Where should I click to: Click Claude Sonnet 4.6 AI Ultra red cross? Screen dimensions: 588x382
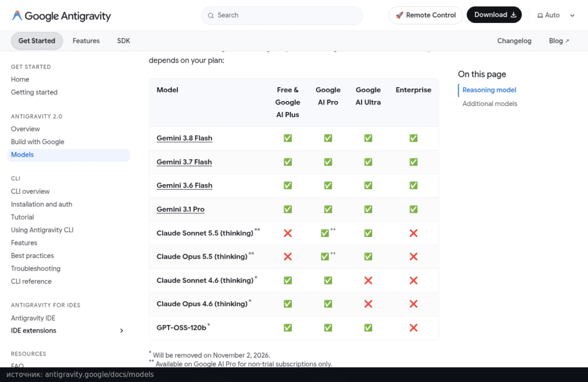pos(368,280)
